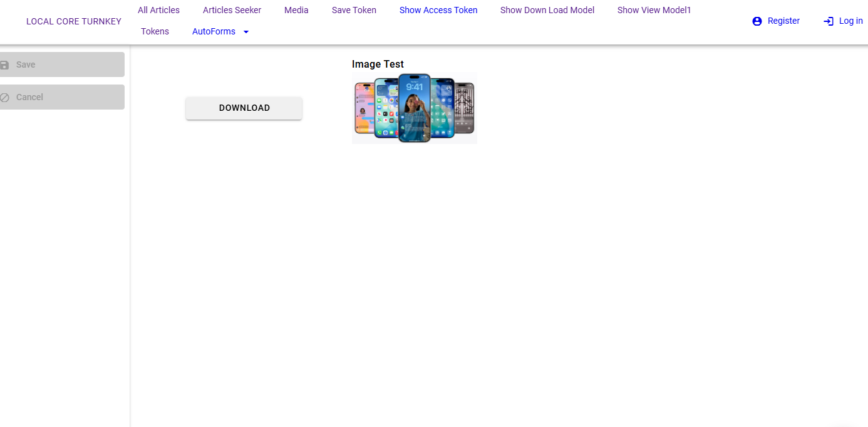Open the AutoForms menu label
Viewport: 868px width, 427px height.
pyautogui.click(x=214, y=31)
